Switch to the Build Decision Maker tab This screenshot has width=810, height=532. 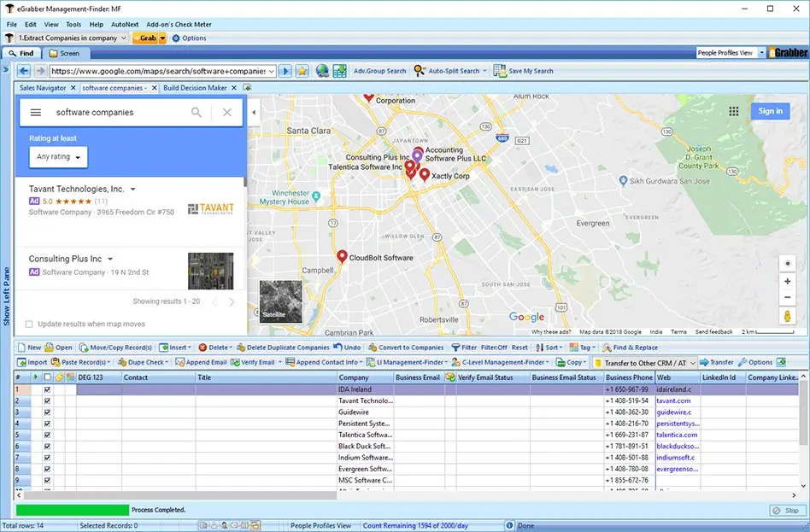195,88
